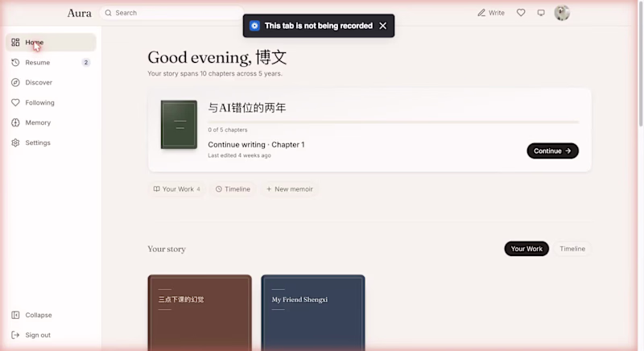Open the Following menu item
Viewport: 644px width, 351px height.
51,102
